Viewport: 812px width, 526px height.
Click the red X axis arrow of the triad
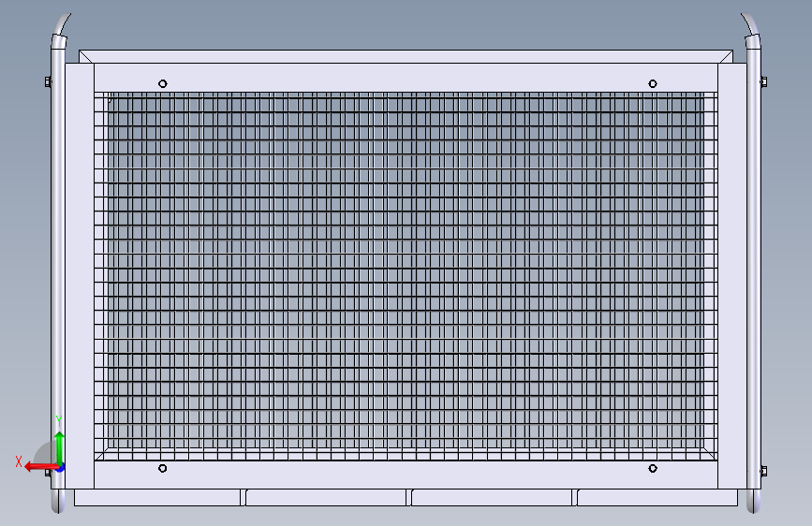tap(40, 467)
